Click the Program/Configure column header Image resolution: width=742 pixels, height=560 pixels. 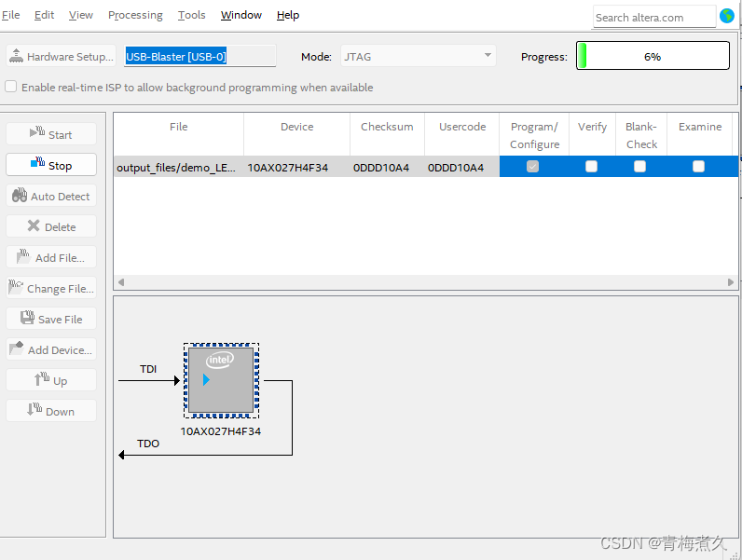[534, 135]
